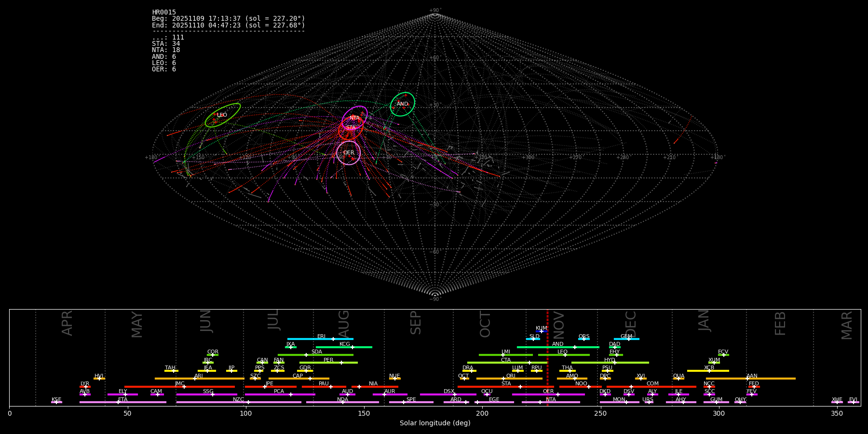Select the STA radiant label on the sky map
The width and height of the screenshot is (868, 434).
(351, 128)
